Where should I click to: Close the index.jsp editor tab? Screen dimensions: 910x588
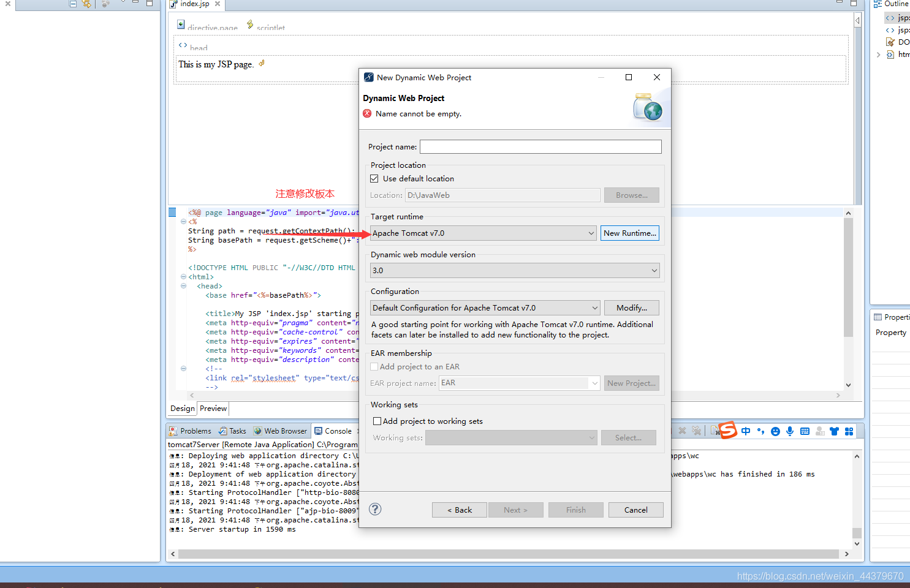[x=218, y=4]
